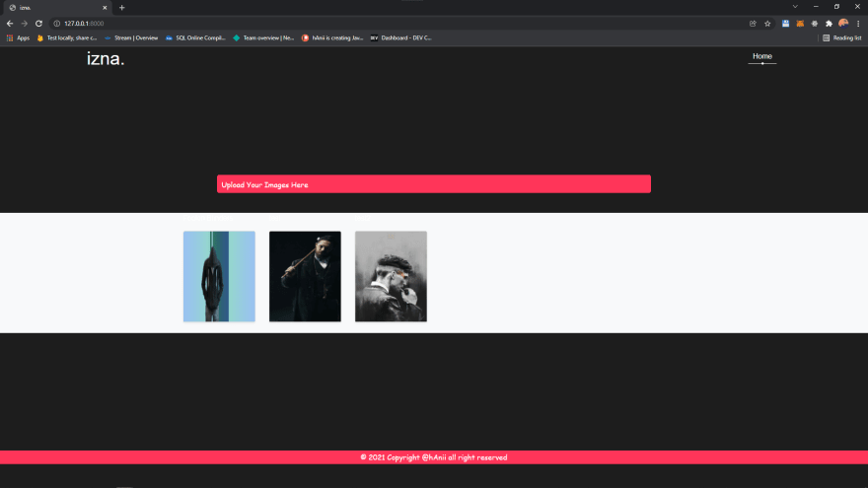Open the Test locally, share bookmark

point(66,37)
